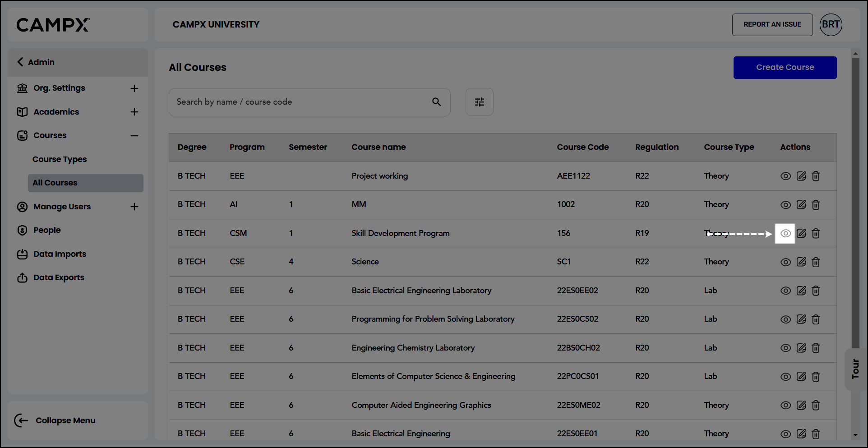Click the scrollbar down arrow
This screenshot has height=448, width=868.
[x=855, y=435]
